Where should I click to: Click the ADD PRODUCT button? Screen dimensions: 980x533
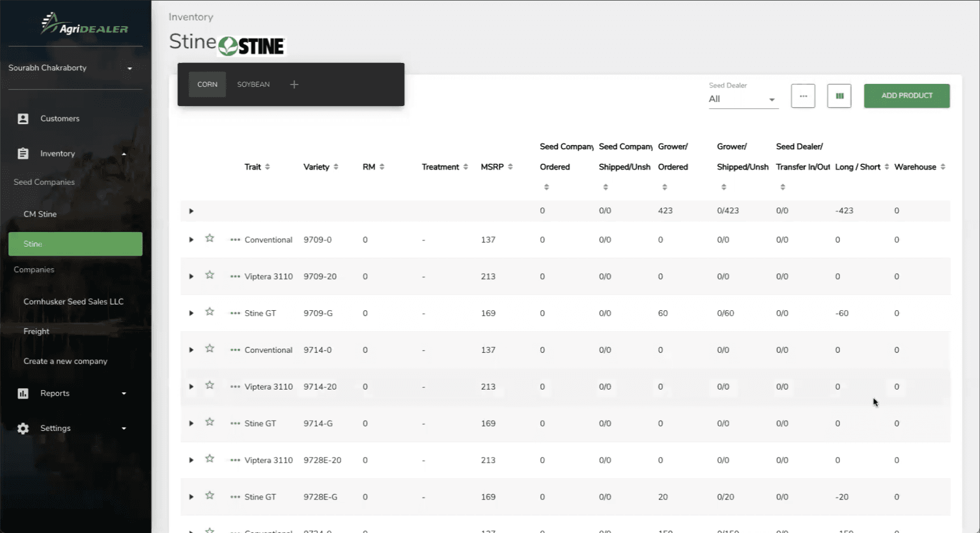point(906,95)
